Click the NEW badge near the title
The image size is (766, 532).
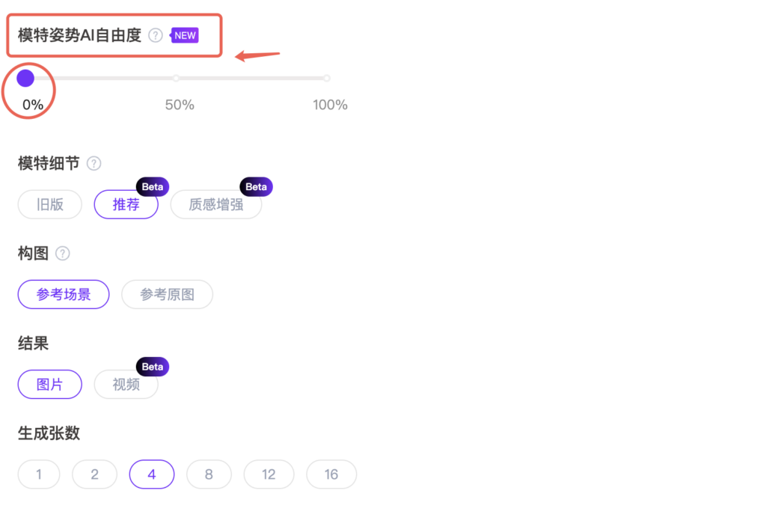coord(184,35)
